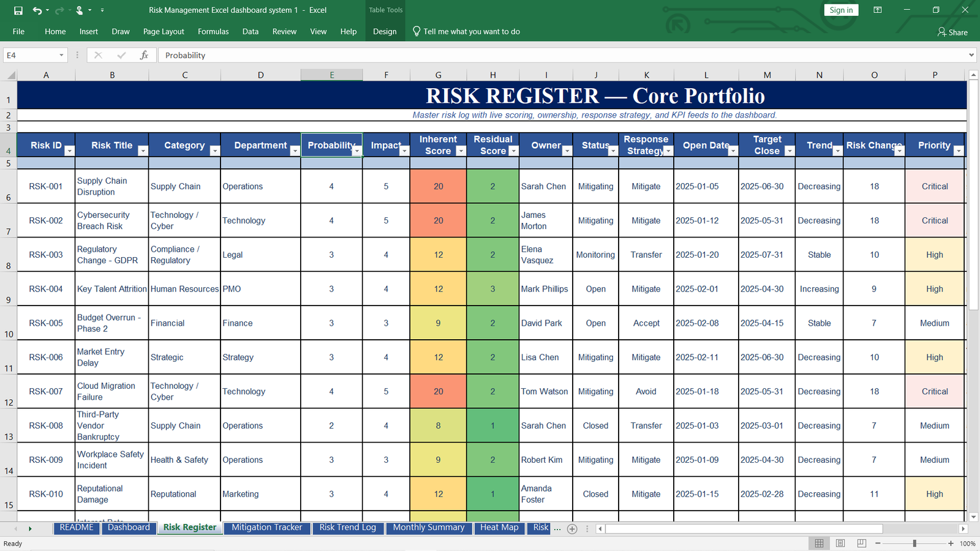
Task: Open the Data ribbon tab
Action: [251, 32]
